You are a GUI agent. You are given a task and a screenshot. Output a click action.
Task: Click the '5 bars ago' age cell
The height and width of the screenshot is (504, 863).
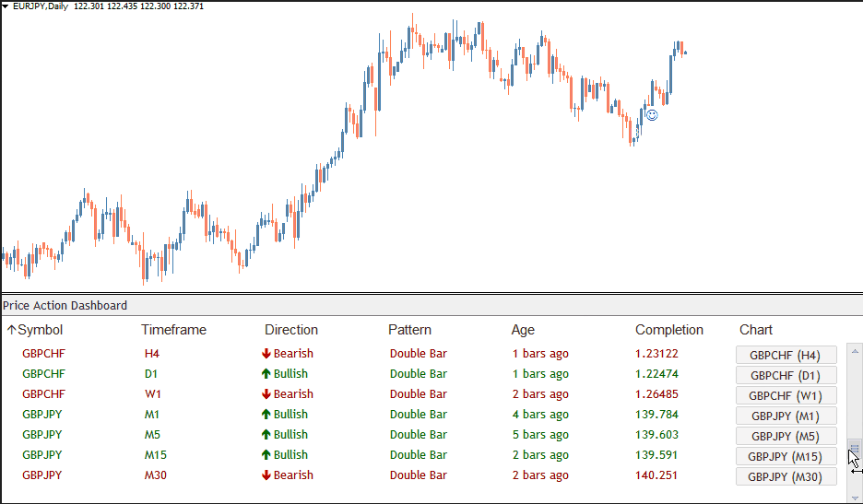pyautogui.click(x=540, y=435)
